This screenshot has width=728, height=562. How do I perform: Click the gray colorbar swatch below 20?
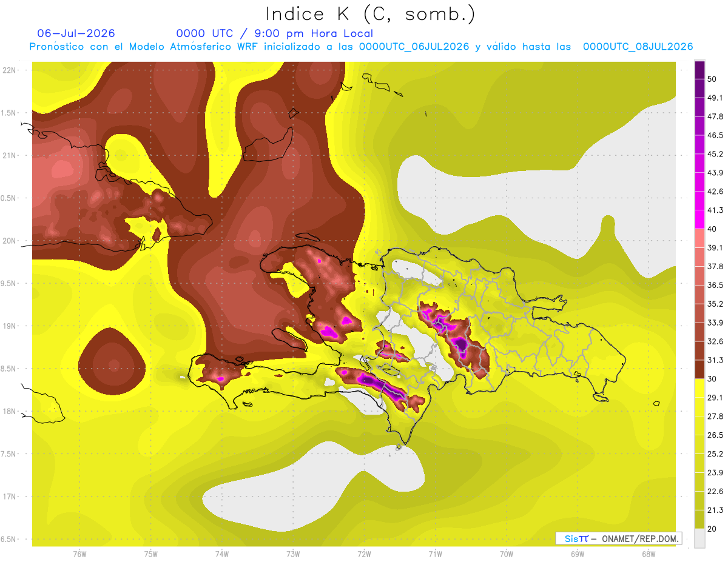tap(699, 538)
